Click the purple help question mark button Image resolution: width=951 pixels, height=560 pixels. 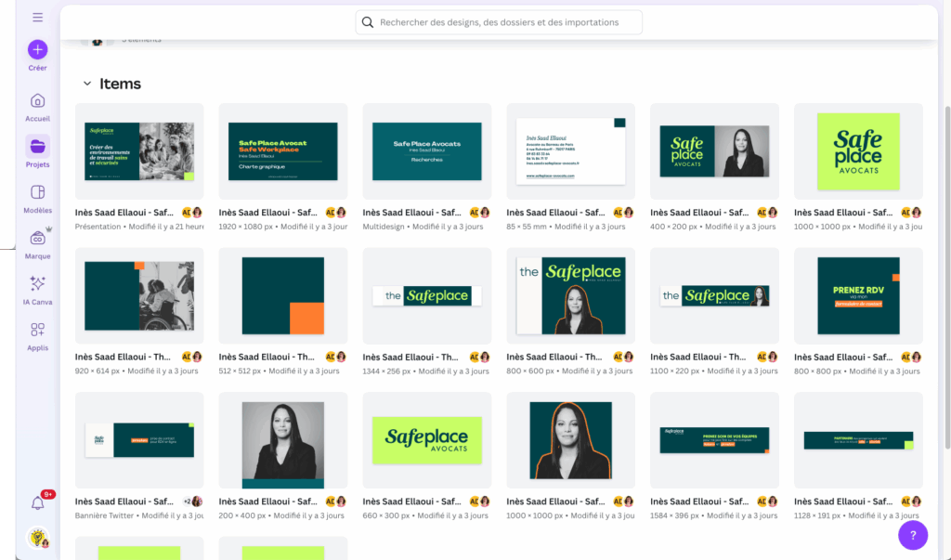(913, 535)
